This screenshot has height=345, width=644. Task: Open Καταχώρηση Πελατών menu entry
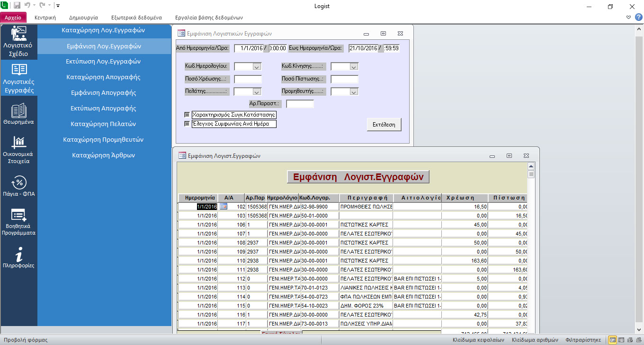click(x=103, y=124)
